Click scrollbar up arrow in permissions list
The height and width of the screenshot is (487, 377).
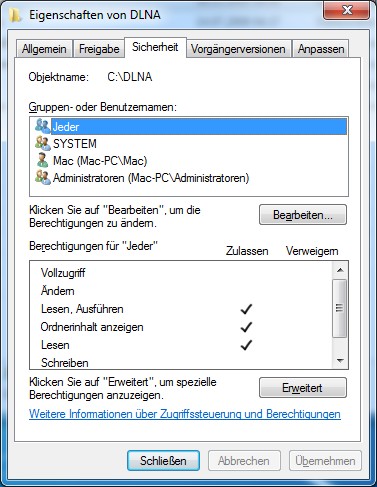[340, 270]
